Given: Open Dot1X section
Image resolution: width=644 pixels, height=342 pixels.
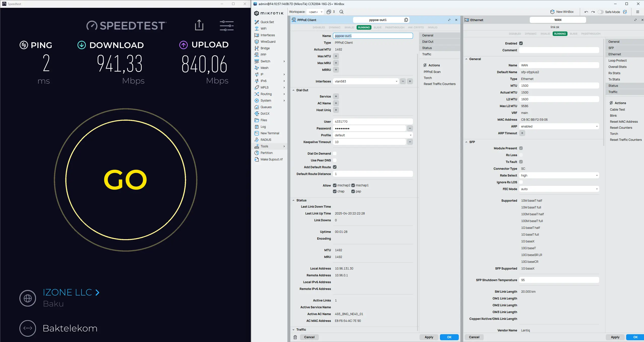Looking at the screenshot, I should [x=265, y=113].
